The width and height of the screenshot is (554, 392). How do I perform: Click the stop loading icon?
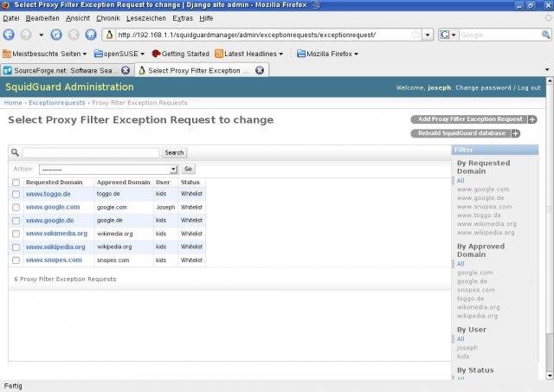74,35
